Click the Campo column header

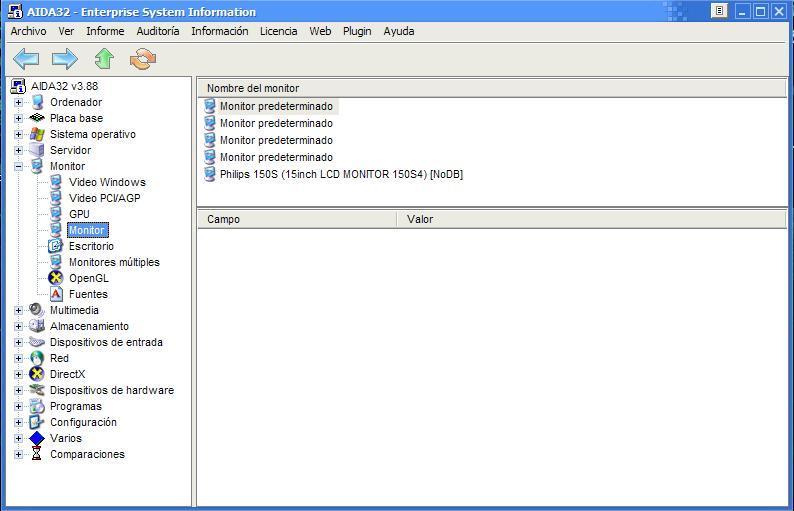[297, 219]
